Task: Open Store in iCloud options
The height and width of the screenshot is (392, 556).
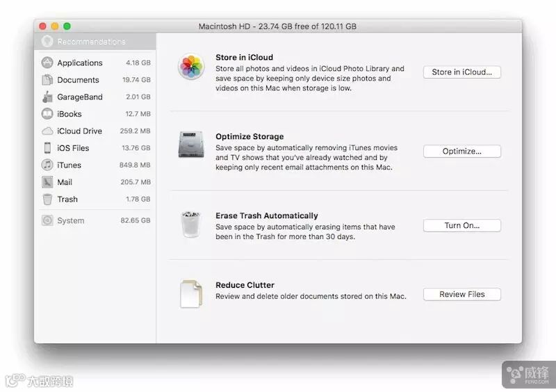Action: click(461, 72)
